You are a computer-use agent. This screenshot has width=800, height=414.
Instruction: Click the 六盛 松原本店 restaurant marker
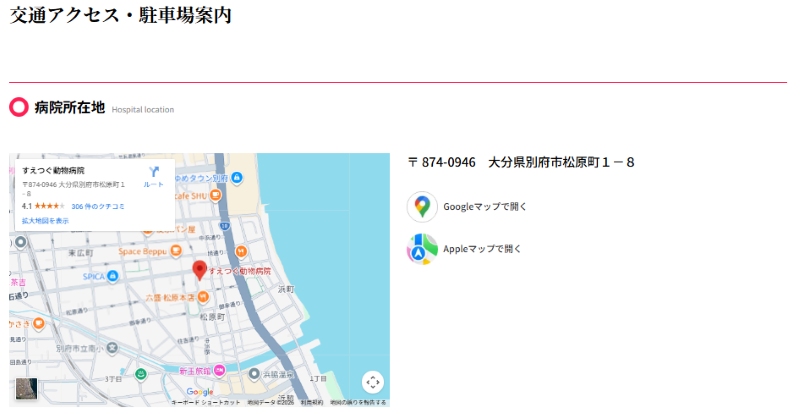coord(203,297)
